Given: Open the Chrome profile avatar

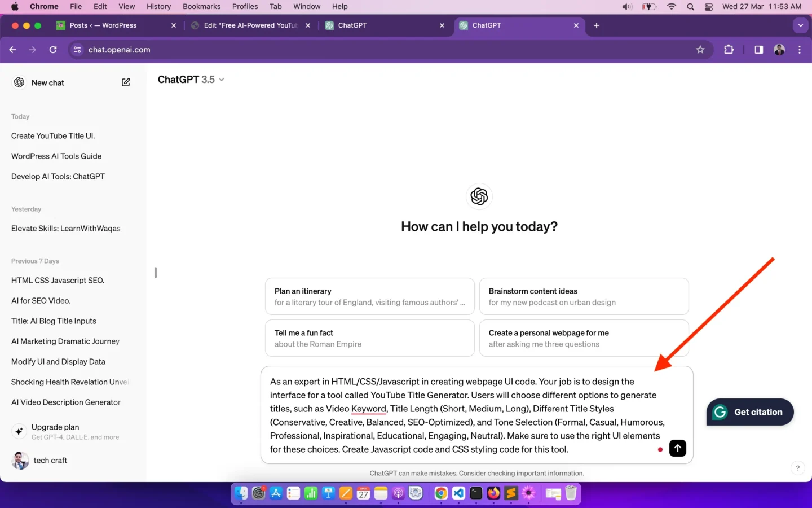Looking at the screenshot, I should (x=779, y=50).
